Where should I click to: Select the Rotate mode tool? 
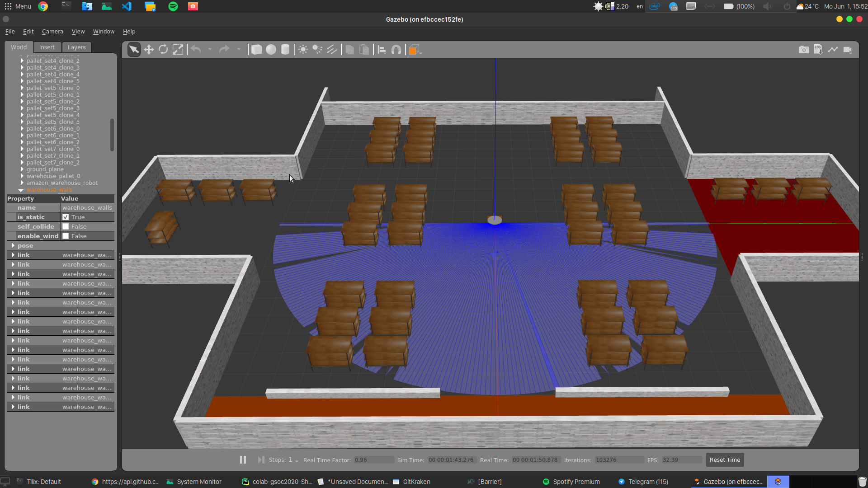(x=163, y=50)
